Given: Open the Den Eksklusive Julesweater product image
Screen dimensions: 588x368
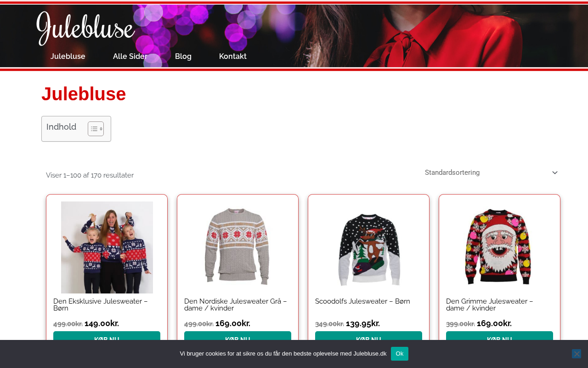Looking at the screenshot, I should [x=107, y=247].
